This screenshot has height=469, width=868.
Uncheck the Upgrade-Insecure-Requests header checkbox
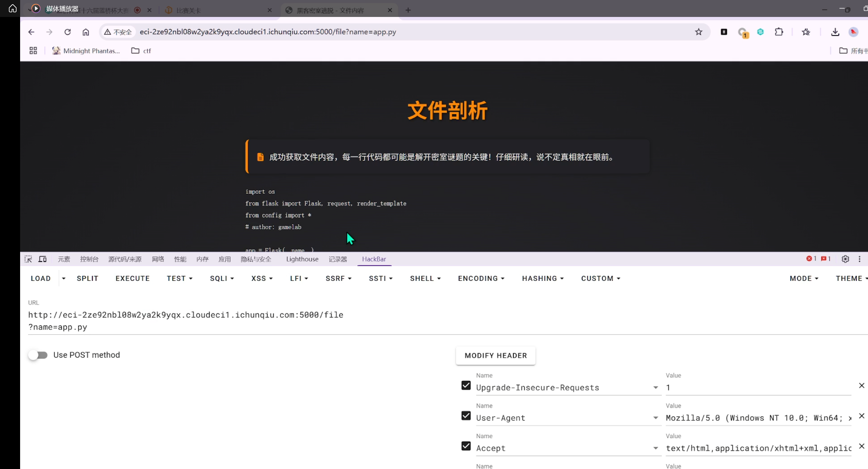coord(466,385)
